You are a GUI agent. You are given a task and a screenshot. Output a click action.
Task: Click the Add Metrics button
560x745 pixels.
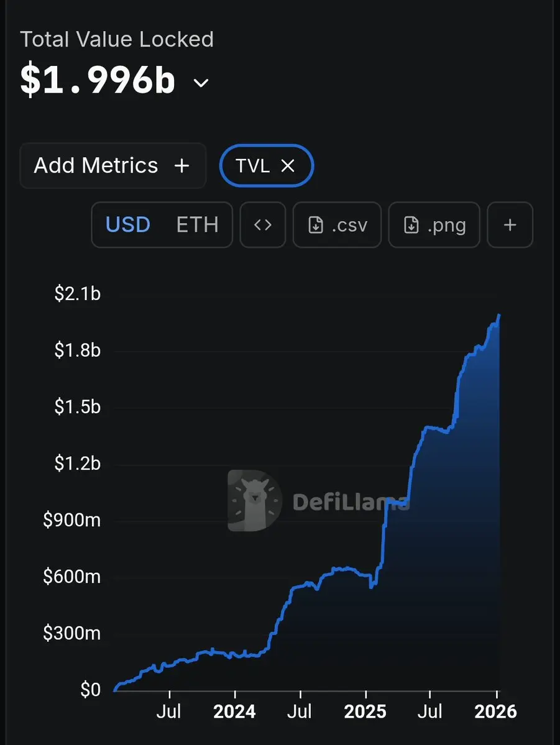[112, 165]
